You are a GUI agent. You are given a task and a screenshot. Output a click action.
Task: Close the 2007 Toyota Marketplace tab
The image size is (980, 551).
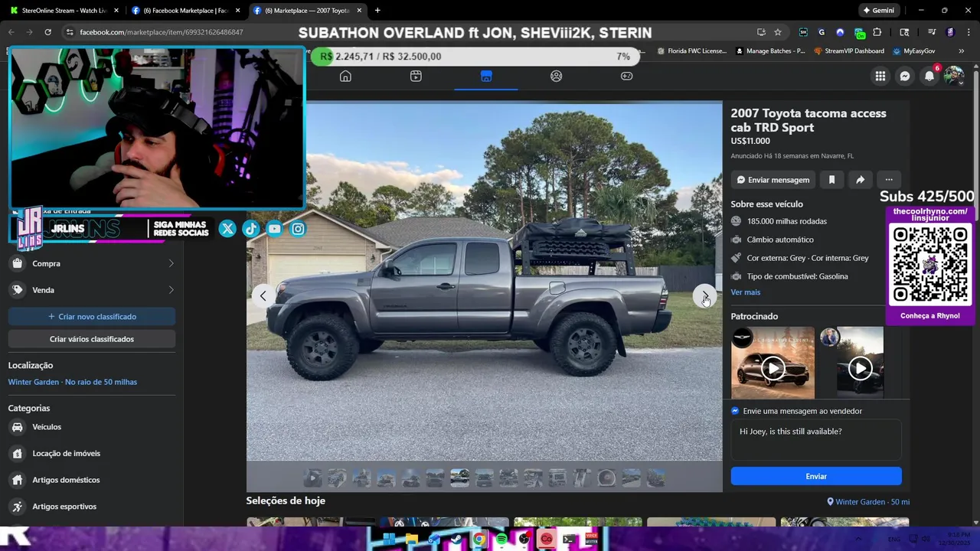click(x=359, y=11)
